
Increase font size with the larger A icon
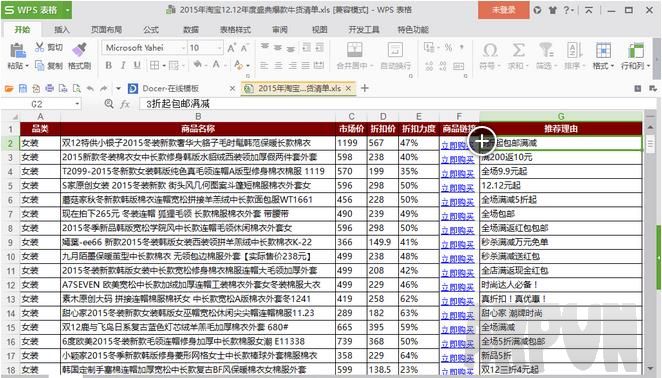click(x=231, y=48)
